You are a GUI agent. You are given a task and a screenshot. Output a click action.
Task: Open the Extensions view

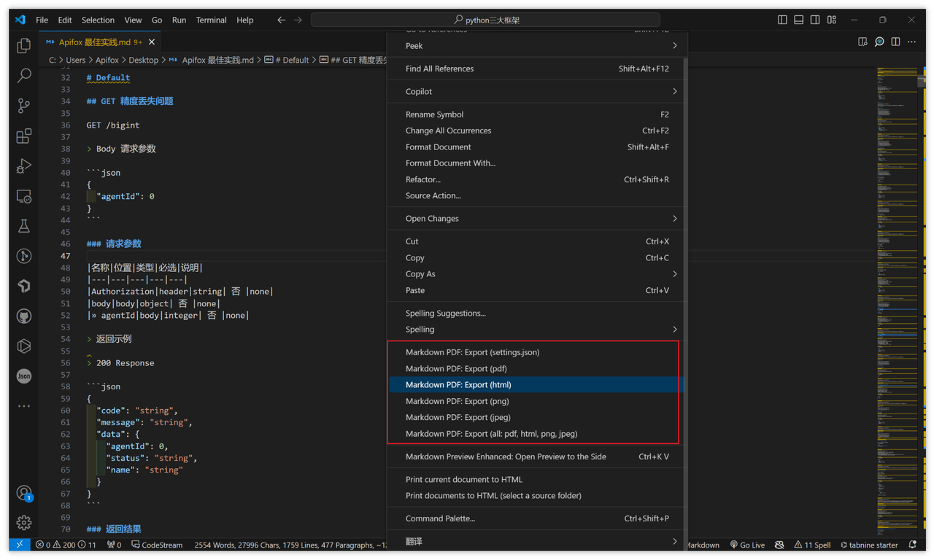click(24, 136)
